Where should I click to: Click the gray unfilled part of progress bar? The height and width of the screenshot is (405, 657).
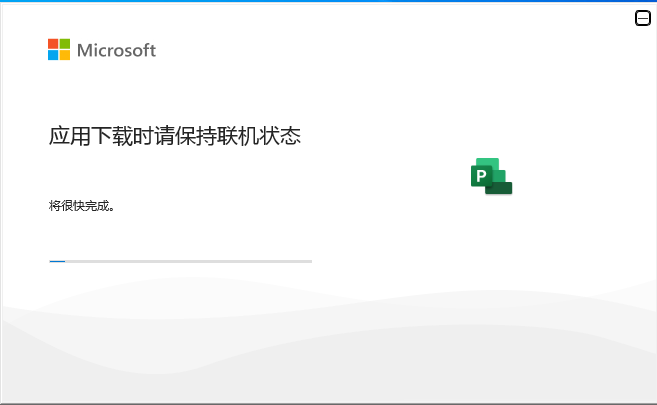click(x=189, y=261)
